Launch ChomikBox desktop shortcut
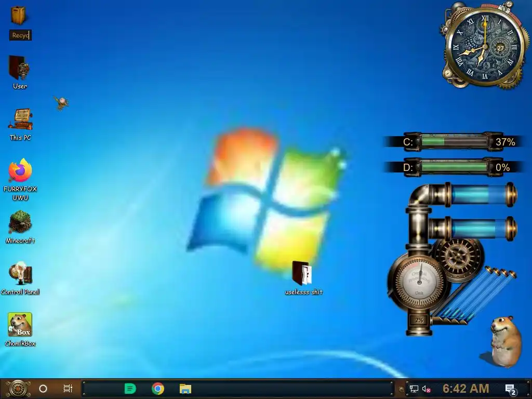The image size is (532, 399). click(x=20, y=325)
